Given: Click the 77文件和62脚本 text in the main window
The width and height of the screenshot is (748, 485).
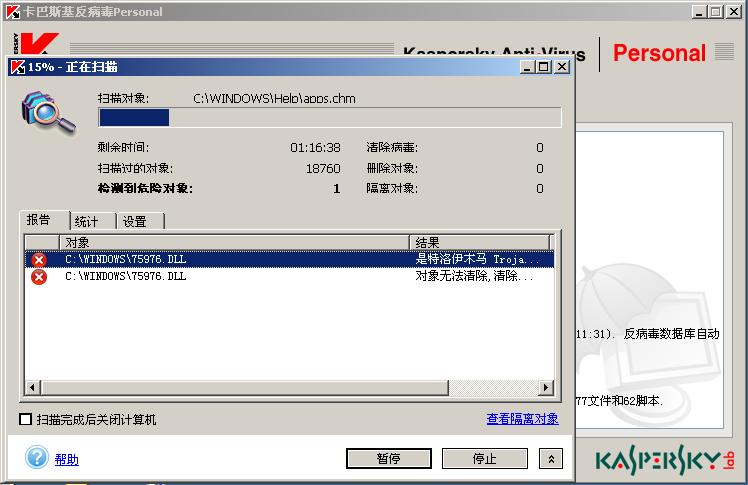Looking at the screenshot, I should coord(618,401).
